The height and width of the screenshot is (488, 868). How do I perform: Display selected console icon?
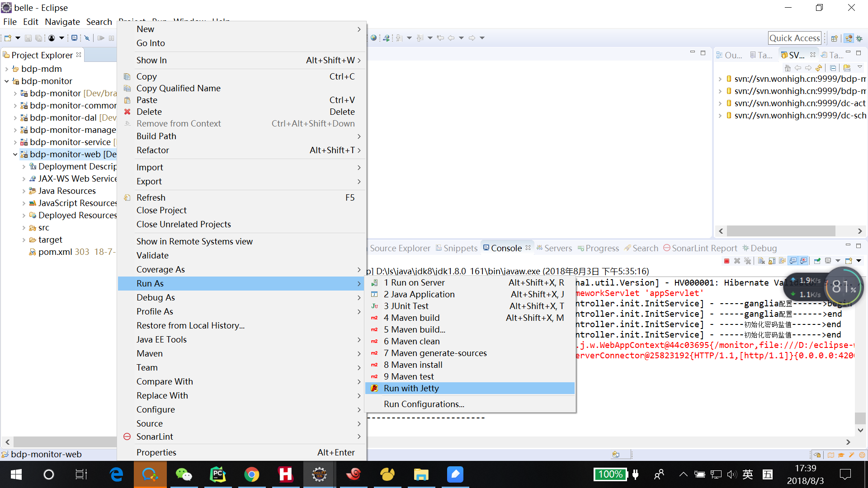click(828, 261)
